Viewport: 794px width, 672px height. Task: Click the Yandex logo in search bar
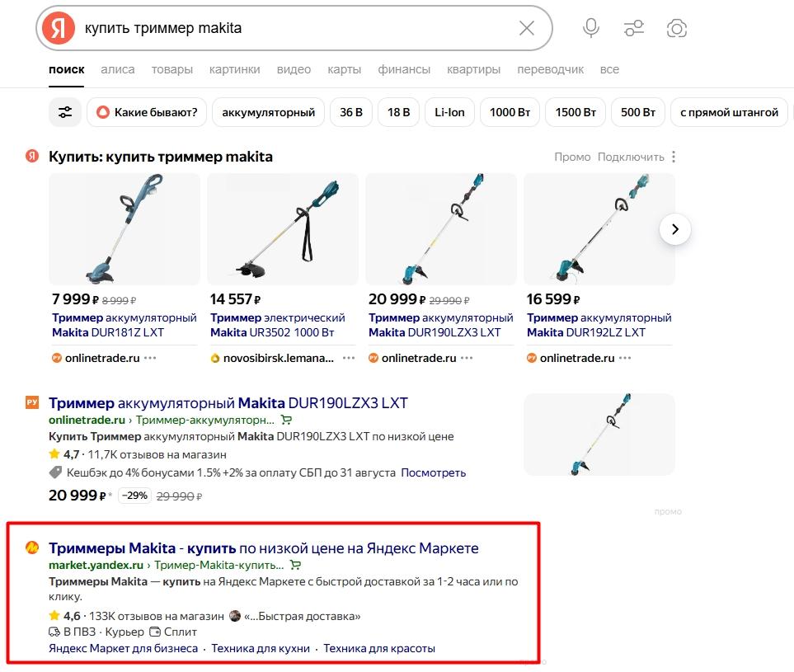pyautogui.click(x=59, y=28)
